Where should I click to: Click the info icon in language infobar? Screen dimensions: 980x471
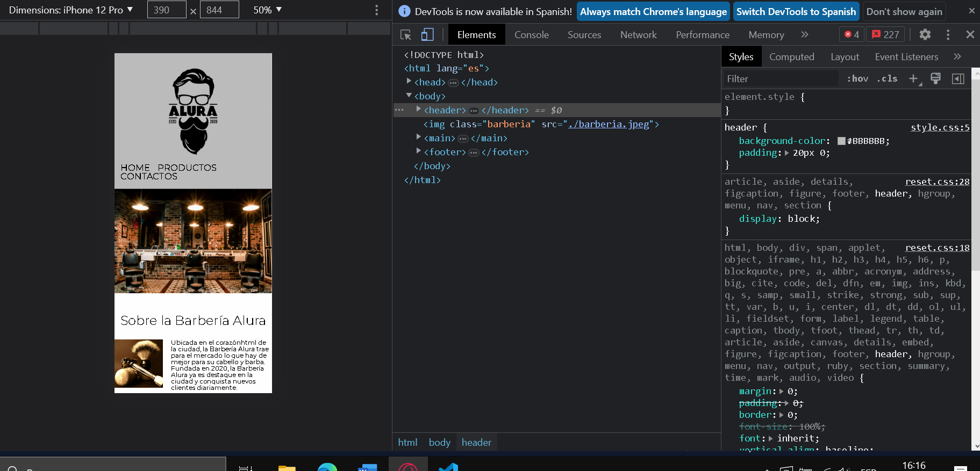405,11
